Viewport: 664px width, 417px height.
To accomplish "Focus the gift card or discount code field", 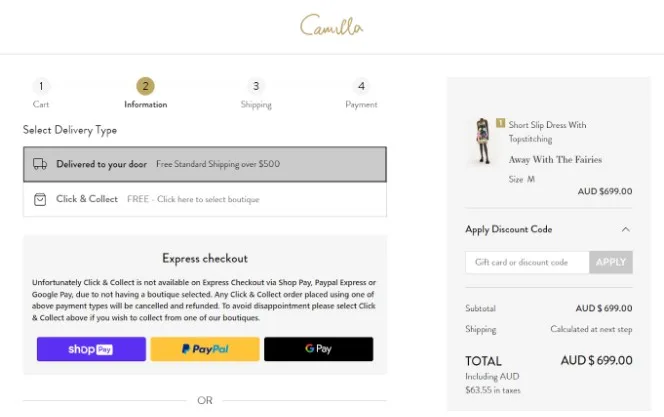I will 527,262.
